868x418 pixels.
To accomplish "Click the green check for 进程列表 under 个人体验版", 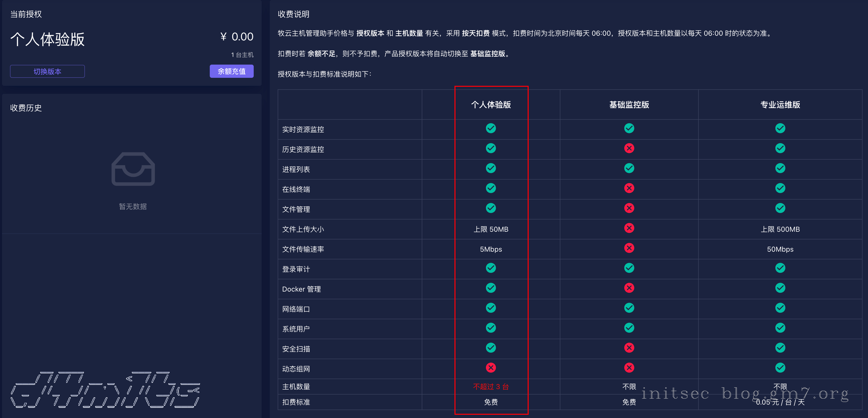I will (x=491, y=168).
